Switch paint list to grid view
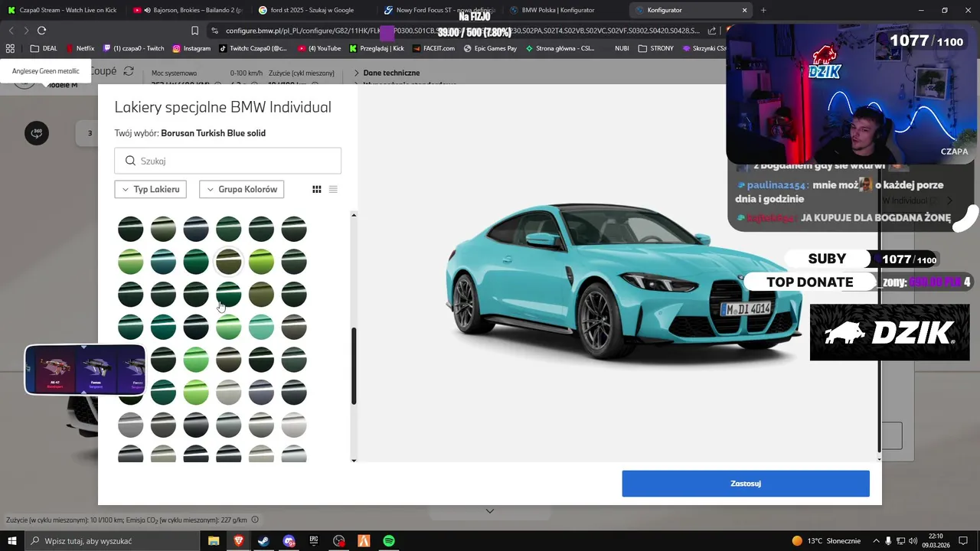Image resolution: width=980 pixels, height=551 pixels. 317,189
